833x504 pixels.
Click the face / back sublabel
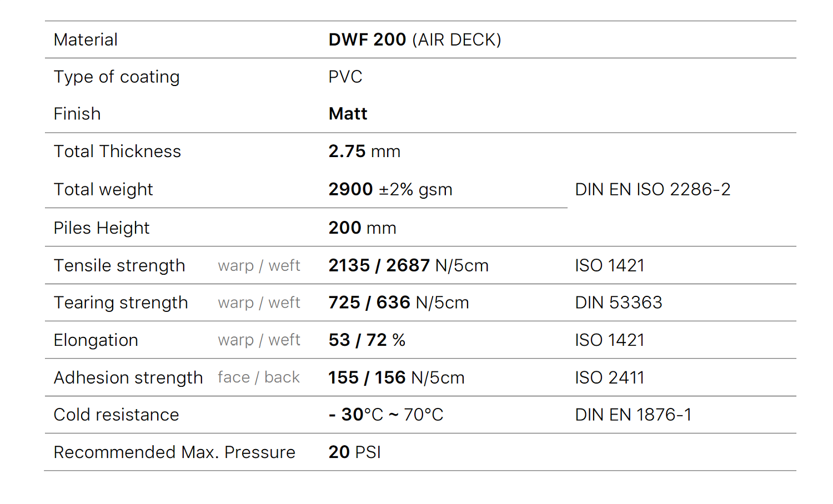[258, 377]
